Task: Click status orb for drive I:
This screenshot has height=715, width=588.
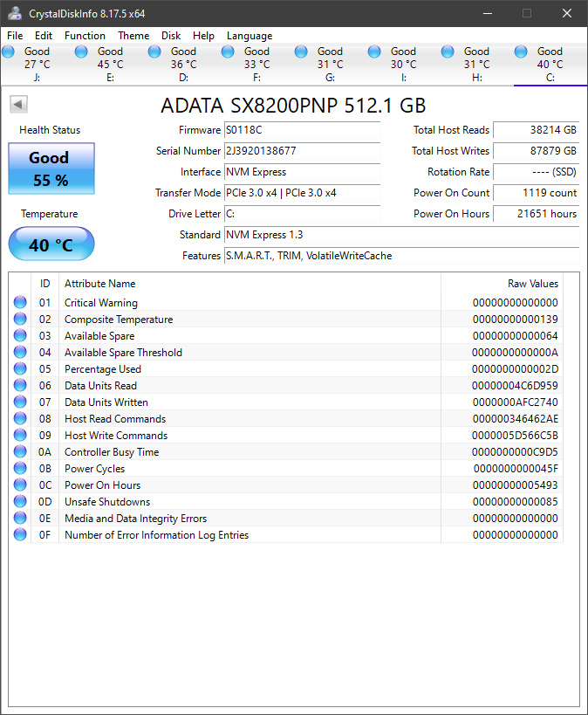Action: (x=374, y=52)
